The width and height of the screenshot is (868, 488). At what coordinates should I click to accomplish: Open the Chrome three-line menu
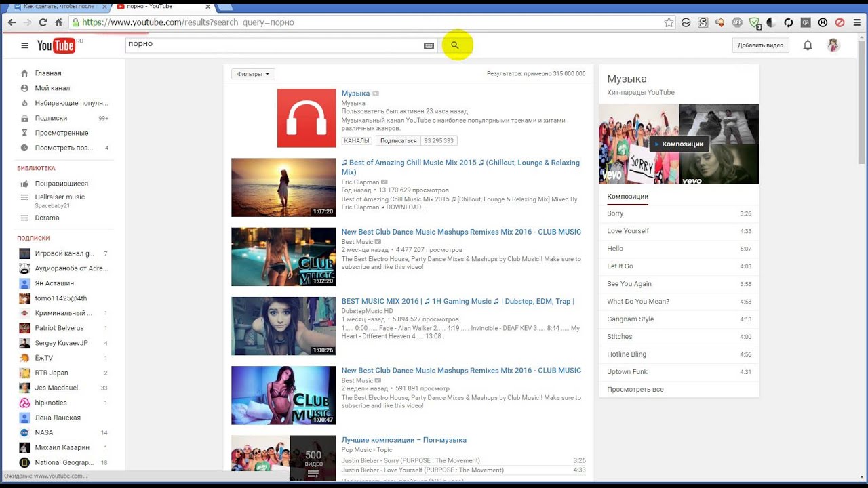coord(856,22)
